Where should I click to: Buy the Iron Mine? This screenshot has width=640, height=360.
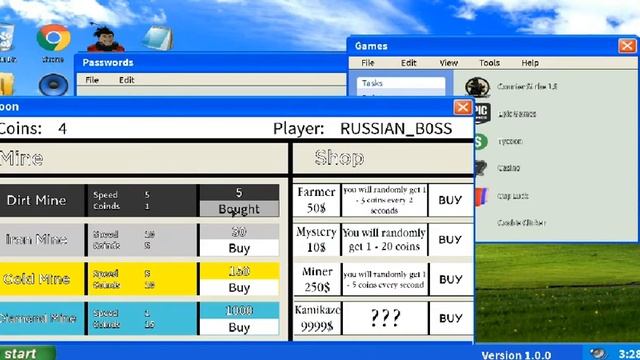[x=239, y=248]
